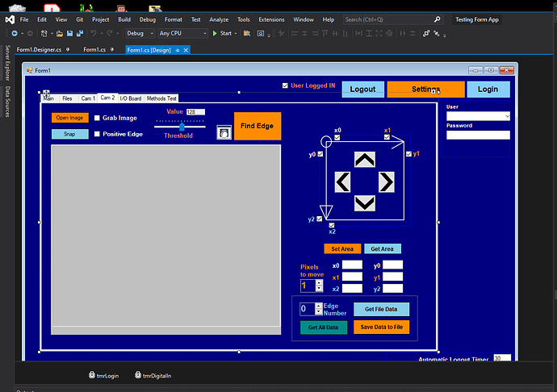
Task: Toggle the User Logged IN checkbox
Action: click(285, 85)
